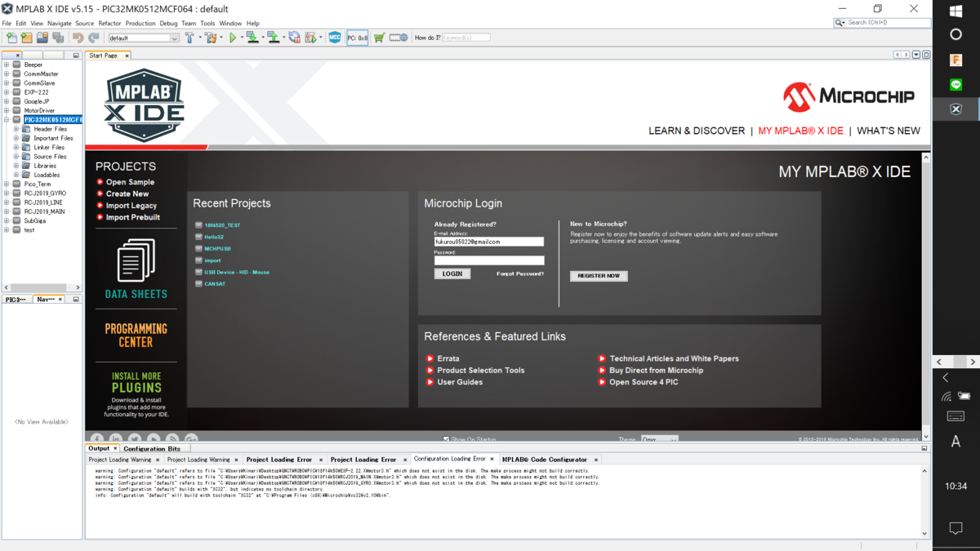Click the Redo toolbar icon
Image resolution: width=980 pixels, height=551 pixels.
(94, 38)
